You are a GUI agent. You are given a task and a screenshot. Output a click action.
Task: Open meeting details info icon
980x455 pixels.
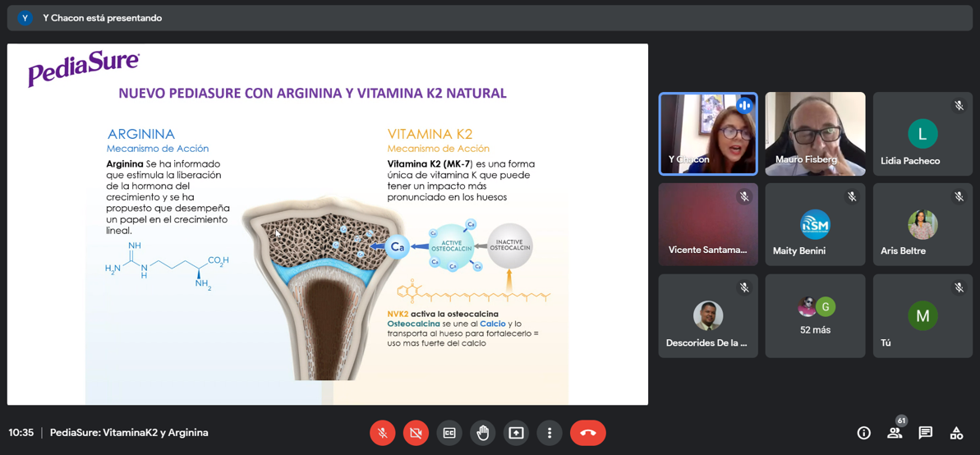(x=863, y=433)
